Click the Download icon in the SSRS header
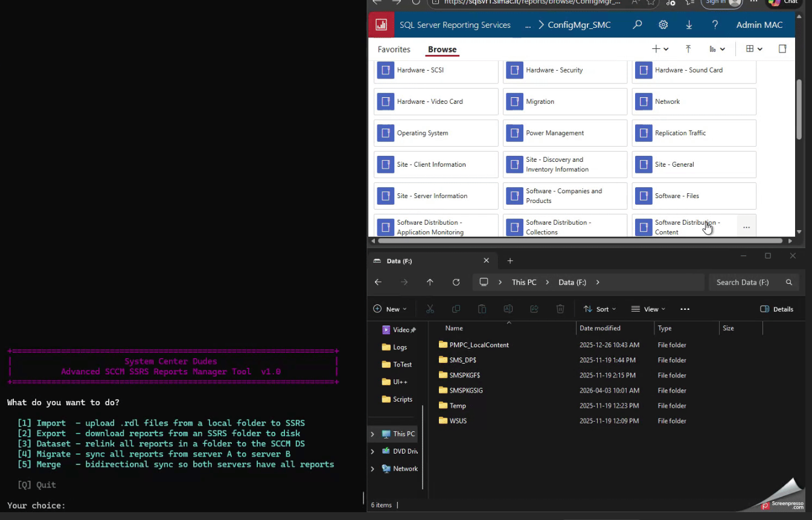 click(688, 25)
